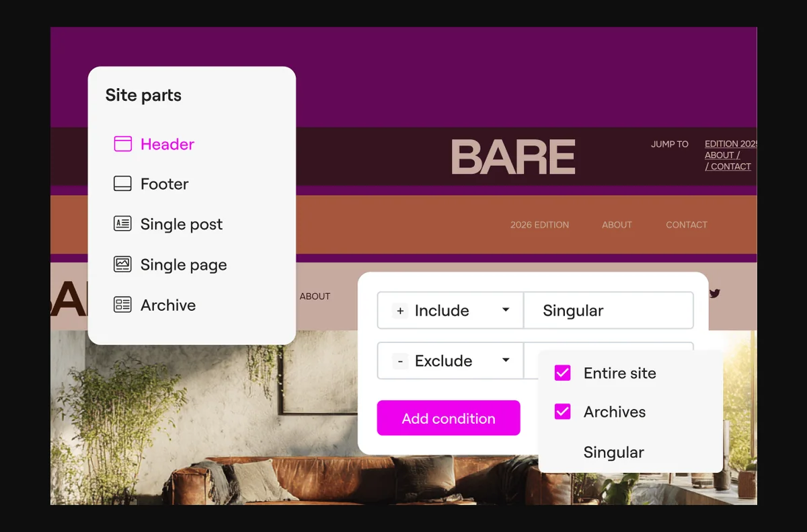Click the plus icon beside Include

400,311
